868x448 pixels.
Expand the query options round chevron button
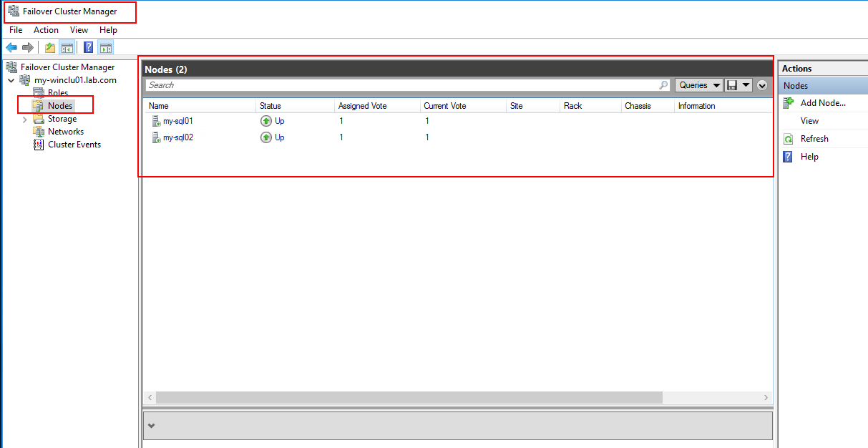tap(762, 85)
